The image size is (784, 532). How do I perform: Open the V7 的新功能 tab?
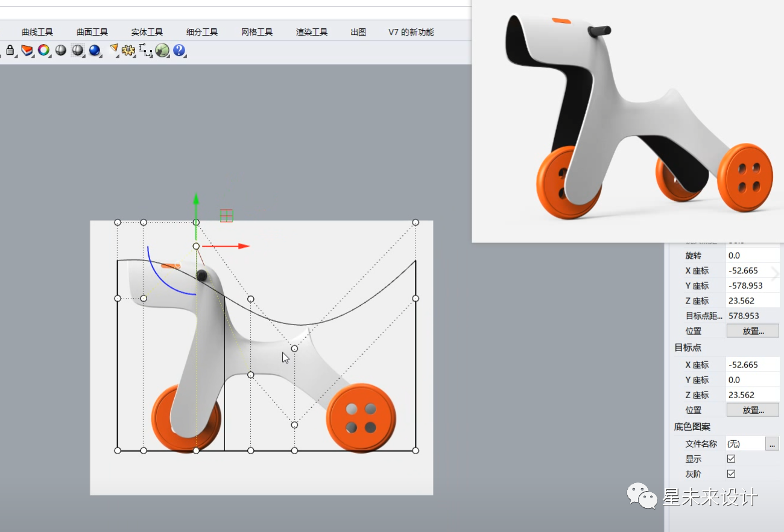tap(411, 32)
